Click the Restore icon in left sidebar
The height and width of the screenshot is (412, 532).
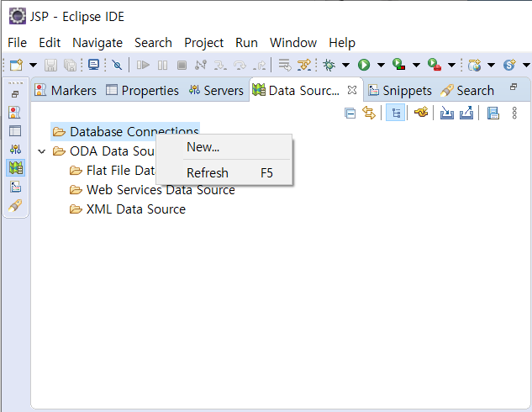tap(15, 94)
